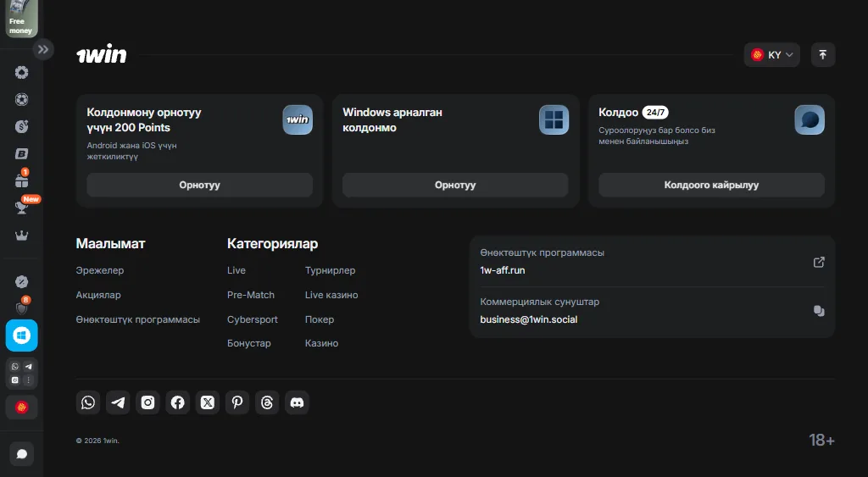The image size is (868, 477).
Task: Click the Windows logo icon in second card
Action: tap(554, 119)
